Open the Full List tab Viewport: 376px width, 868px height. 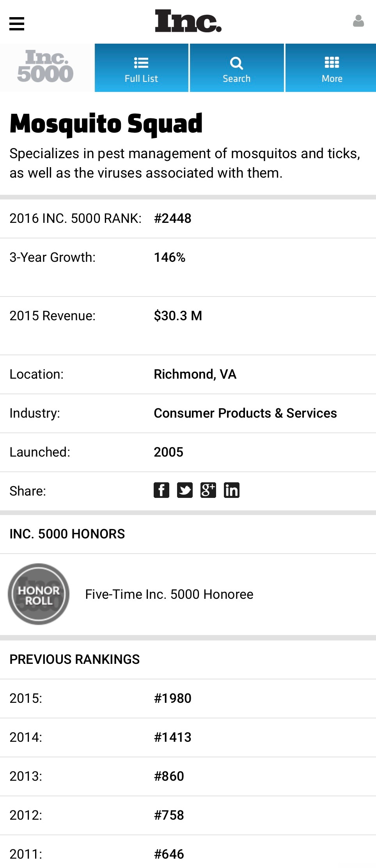[142, 68]
